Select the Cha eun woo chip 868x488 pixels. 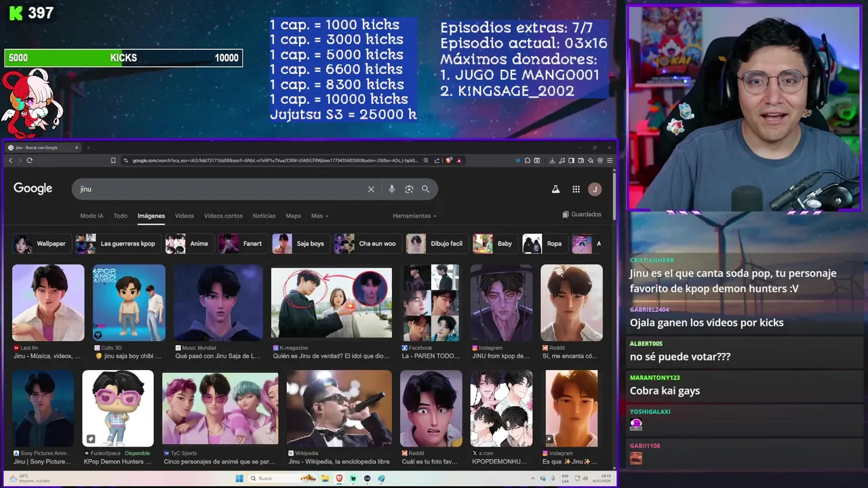pyautogui.click(x=367, y=244)
